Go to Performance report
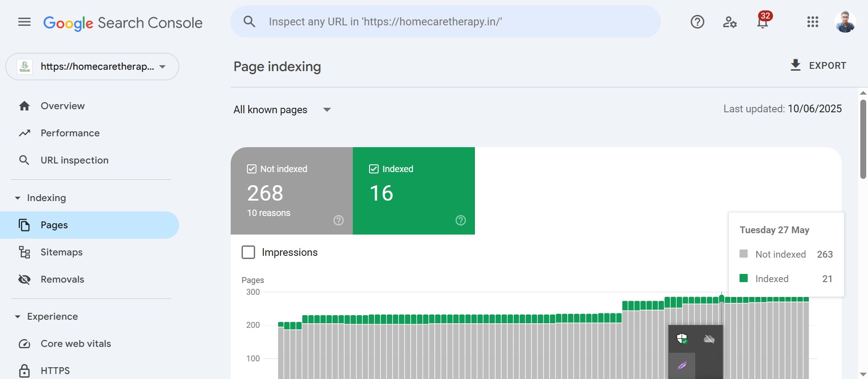The image size is (868, 379). [90, 133]
